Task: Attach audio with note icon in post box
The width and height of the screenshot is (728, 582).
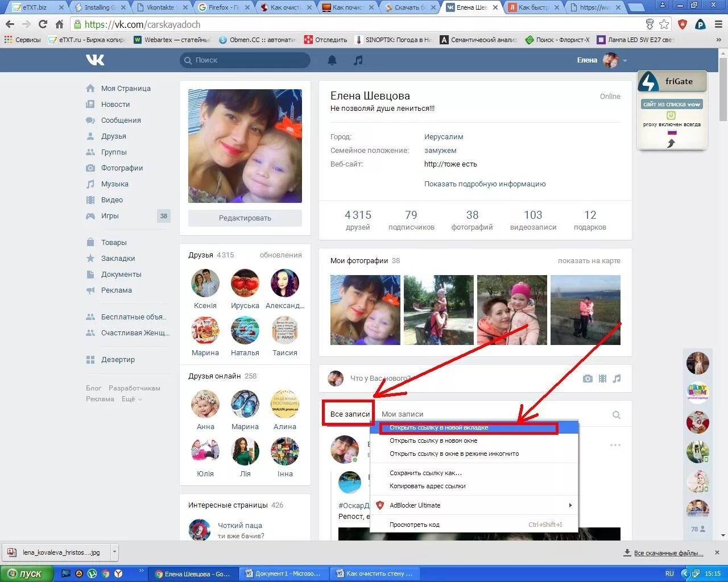Action: [x=617, y=379]
